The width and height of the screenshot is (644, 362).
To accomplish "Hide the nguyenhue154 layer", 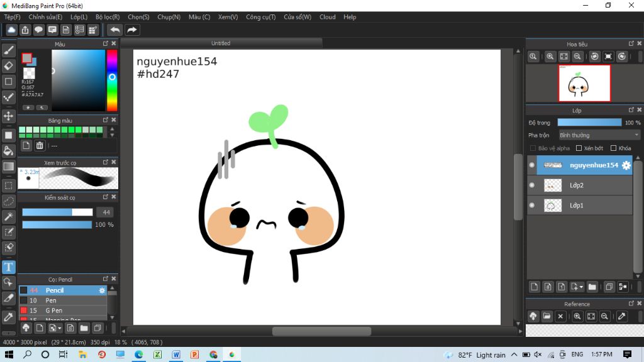I will 532,165.
